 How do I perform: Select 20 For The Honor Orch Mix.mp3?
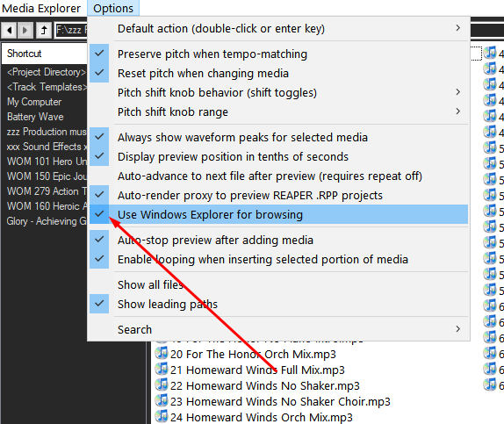coord(253,355)
